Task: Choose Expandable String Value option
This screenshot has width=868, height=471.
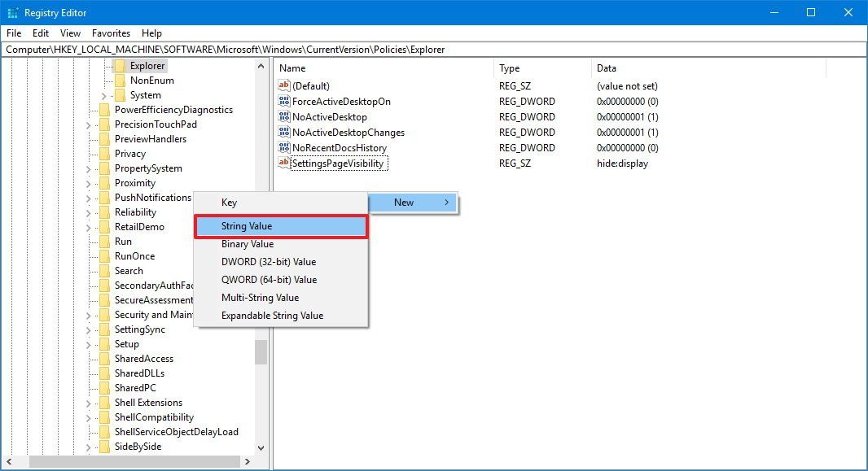Action: (x=281, y=315)
